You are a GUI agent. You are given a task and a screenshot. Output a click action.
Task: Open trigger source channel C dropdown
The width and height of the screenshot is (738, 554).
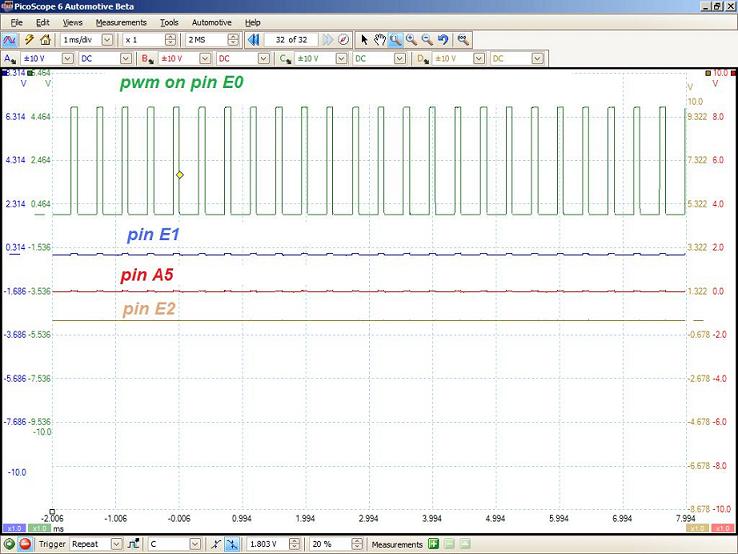tap(195, 544)
